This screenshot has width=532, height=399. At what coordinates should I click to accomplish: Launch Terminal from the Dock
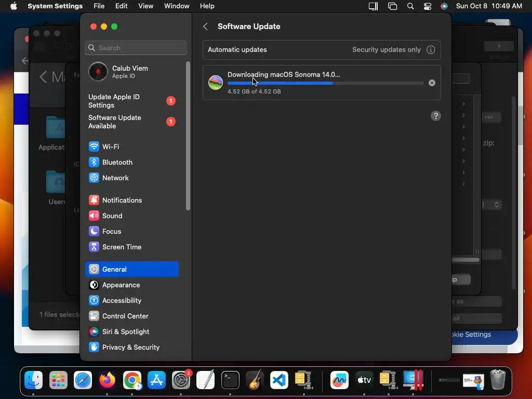coord(230,380)
